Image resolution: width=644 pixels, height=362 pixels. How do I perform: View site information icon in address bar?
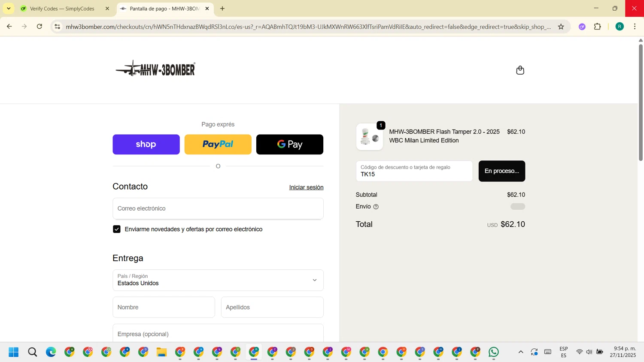point(57,27)
